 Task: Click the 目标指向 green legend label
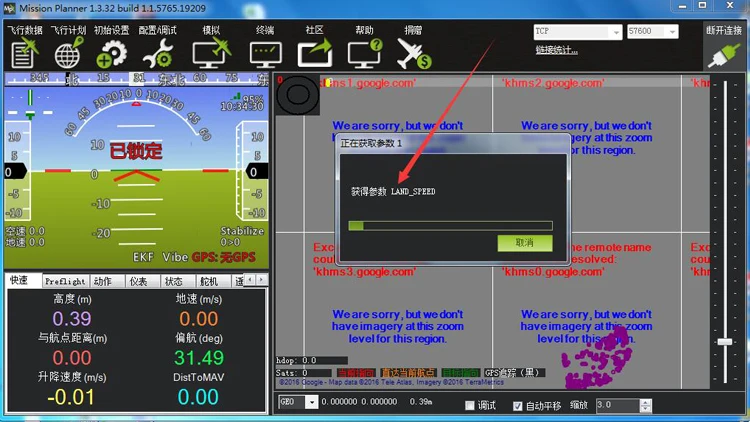[x=460, y=373]
